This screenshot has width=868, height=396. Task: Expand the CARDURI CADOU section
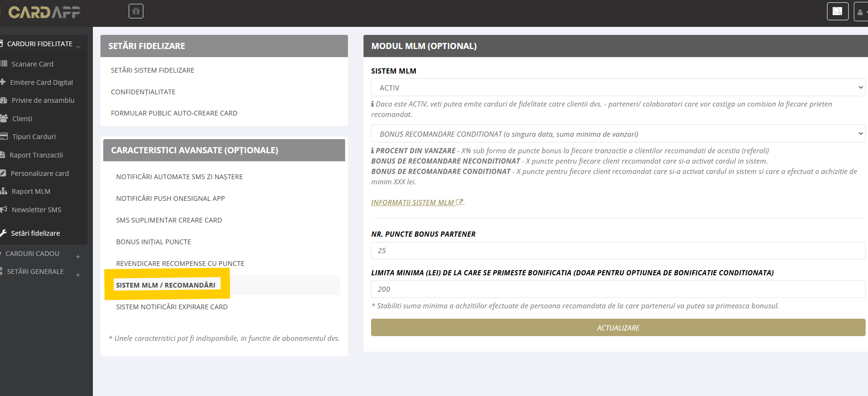pyautogui.click(x=78, y=256)
